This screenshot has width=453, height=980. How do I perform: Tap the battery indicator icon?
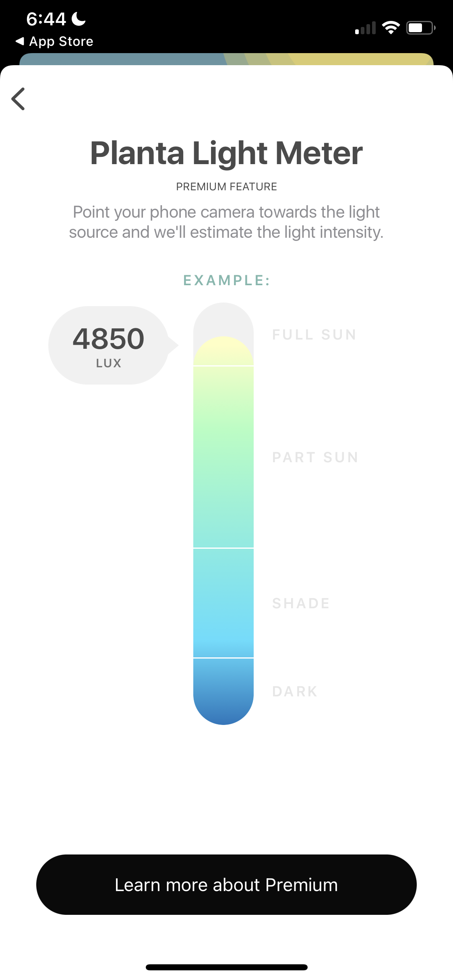coord(420,28)
